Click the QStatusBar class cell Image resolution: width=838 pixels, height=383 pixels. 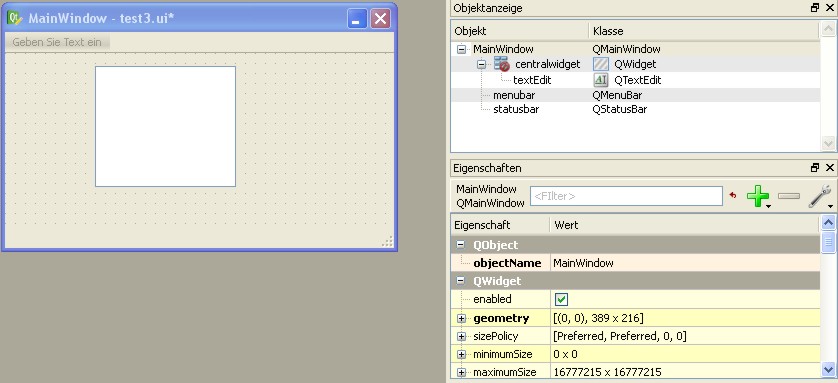pyautogui.click(x=619, y=109)
